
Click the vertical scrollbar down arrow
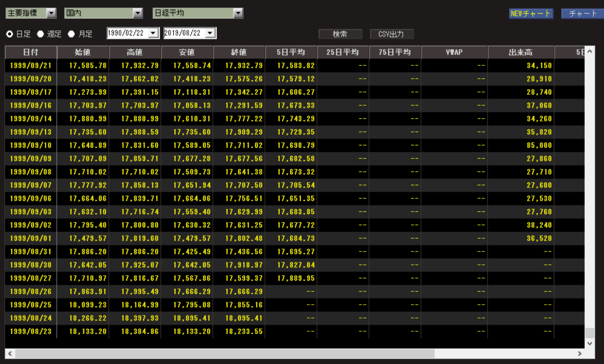point(590,343)
